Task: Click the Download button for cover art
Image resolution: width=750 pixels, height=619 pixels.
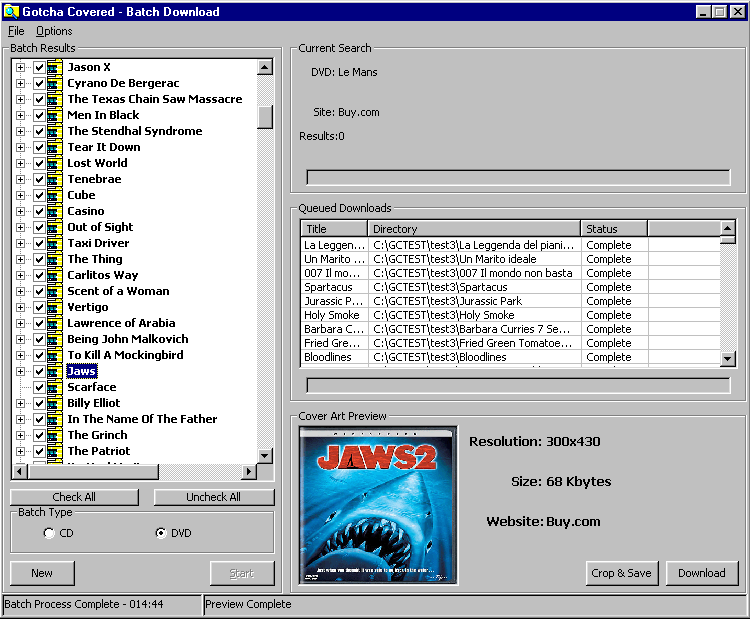Action: coord(702,573)
